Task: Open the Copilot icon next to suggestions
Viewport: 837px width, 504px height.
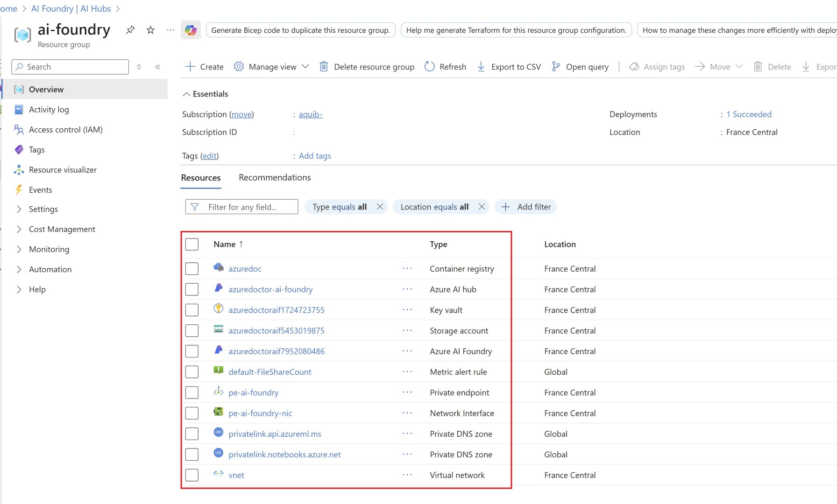Action: (x=191, y=30)
